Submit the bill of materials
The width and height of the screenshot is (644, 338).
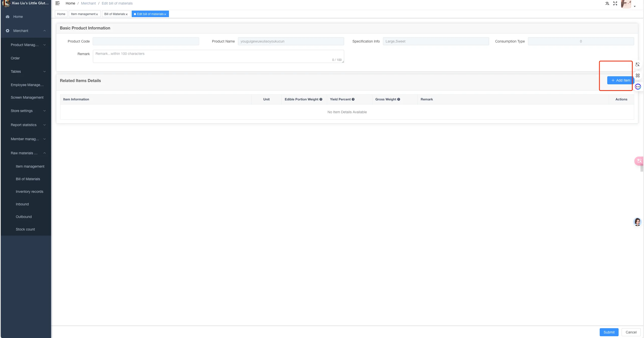(609, 332)
